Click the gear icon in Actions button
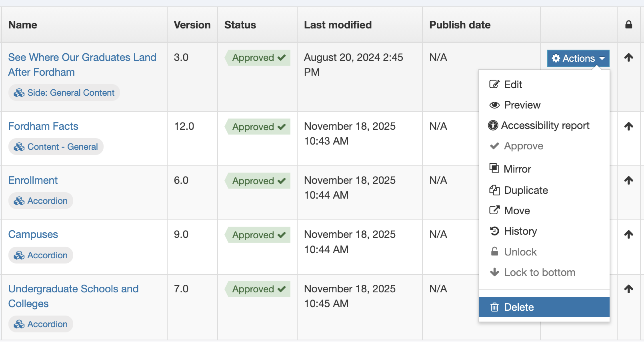The width and height of the screenshot is (644, 342). pos(556,58)
